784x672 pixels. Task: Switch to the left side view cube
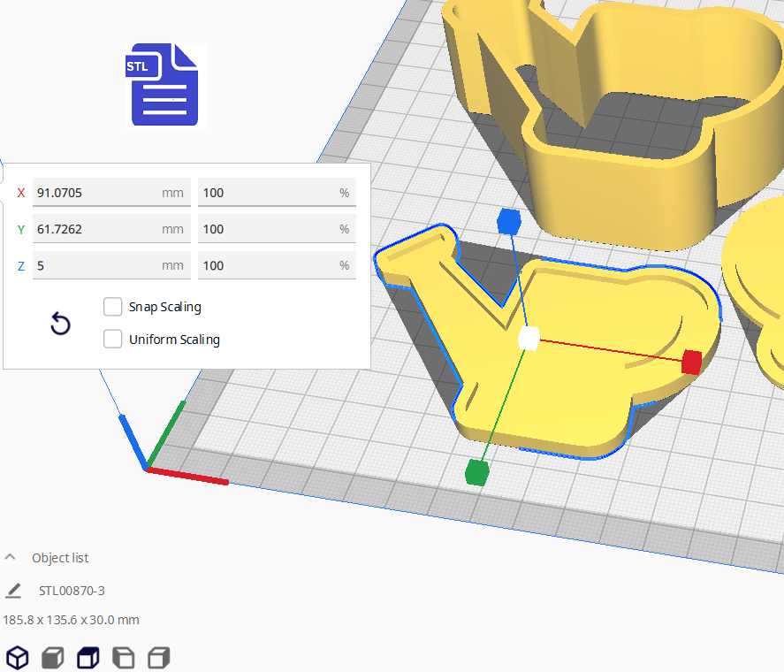(124, 657)
